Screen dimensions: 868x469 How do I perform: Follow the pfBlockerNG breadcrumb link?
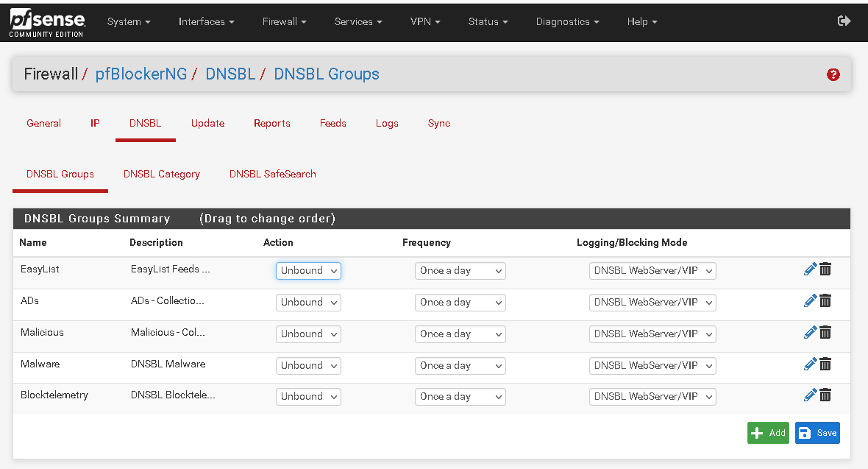141,74
